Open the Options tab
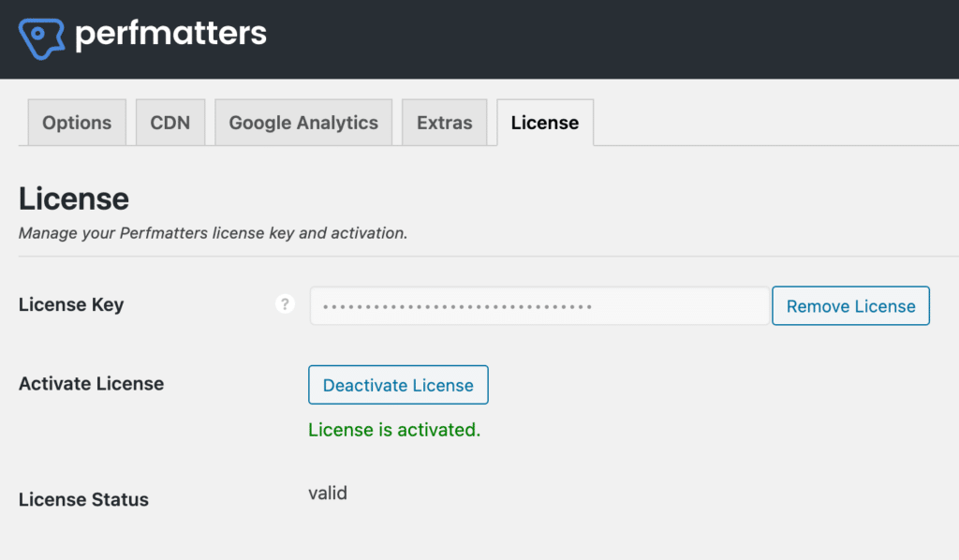 pyautogui.click(x=77, y=123)
